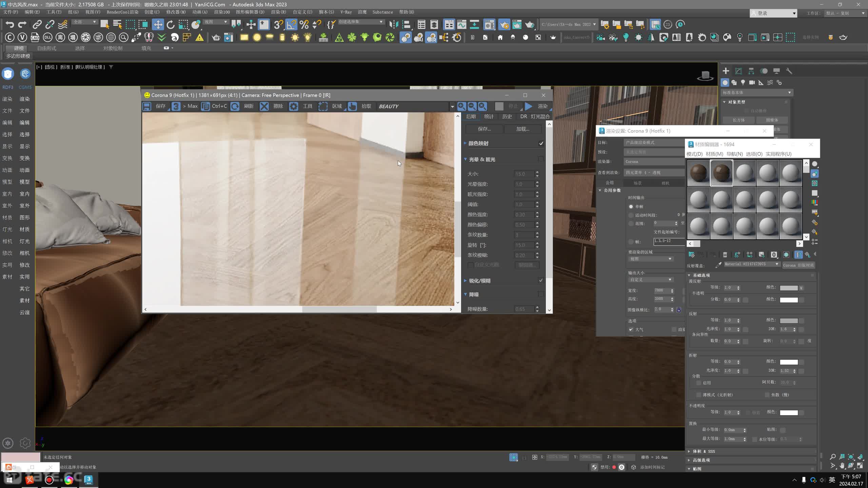Click the Zoom in magnifier in Corona frame buffer
This screenshot has width=868, height=488.
pyautogui.click(x=461, y=106)
